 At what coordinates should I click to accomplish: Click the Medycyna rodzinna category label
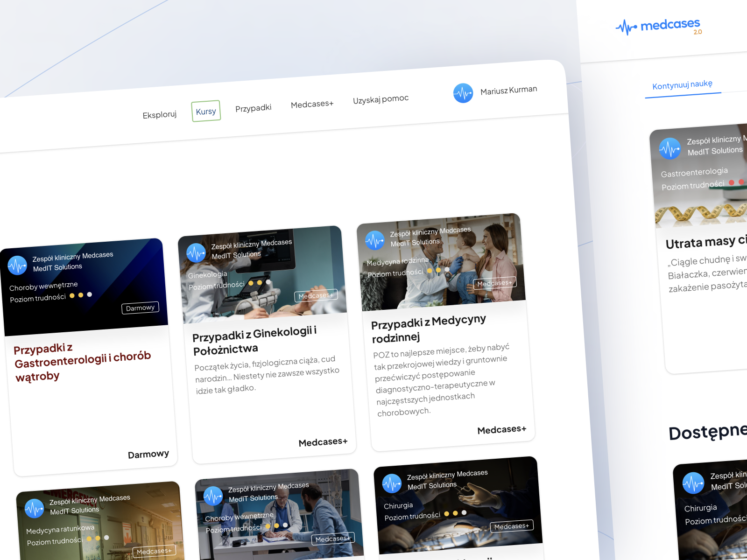pos(398,261)
